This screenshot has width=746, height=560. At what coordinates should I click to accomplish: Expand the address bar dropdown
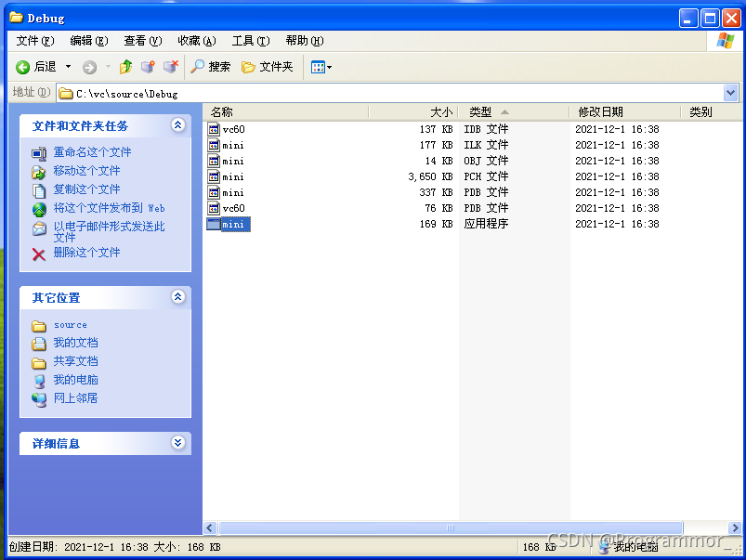[x=731, y=93]
